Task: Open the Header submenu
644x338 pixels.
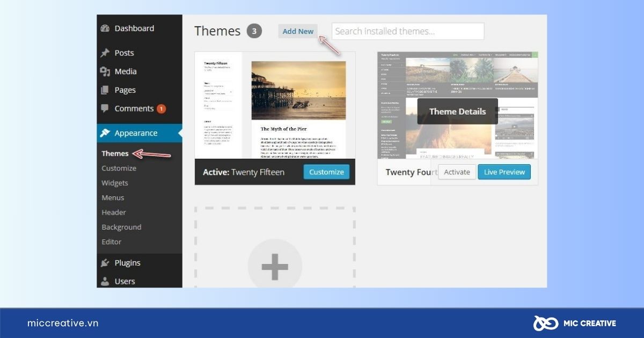Action: pyautogui.click(x=114, y=212)
